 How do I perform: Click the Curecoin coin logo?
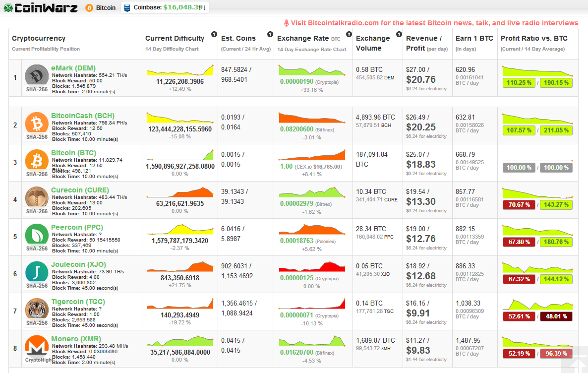(37, 197)
